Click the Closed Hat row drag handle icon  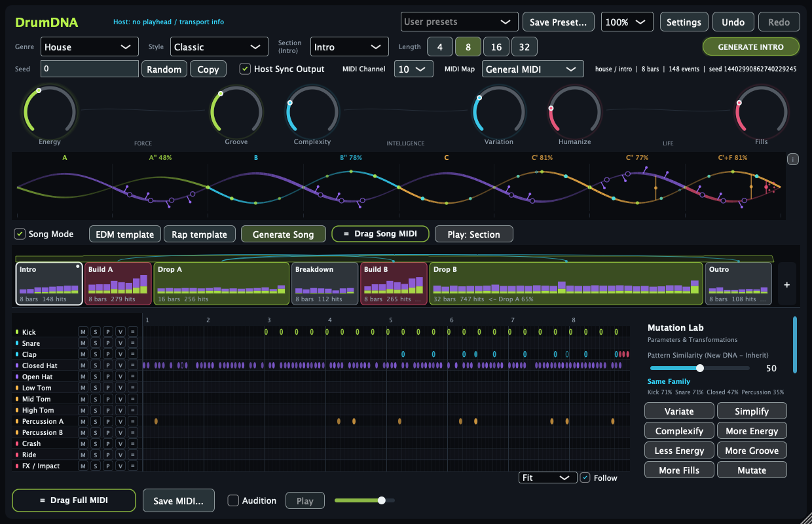tap(133, 365)
